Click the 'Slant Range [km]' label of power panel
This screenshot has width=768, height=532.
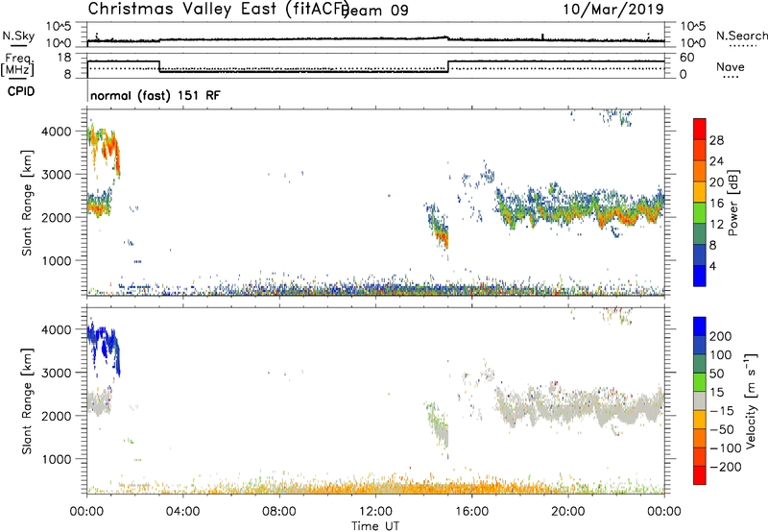[x=27, y=203]
